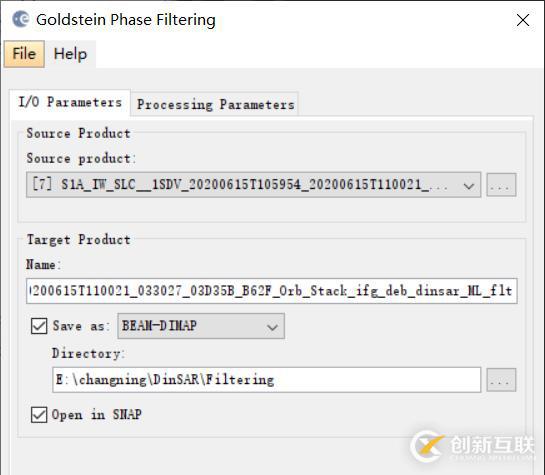This screenshot has height=475, width=545.
Task: Browse for output directory with ellipsis button
Action: (x=501, y=380)
